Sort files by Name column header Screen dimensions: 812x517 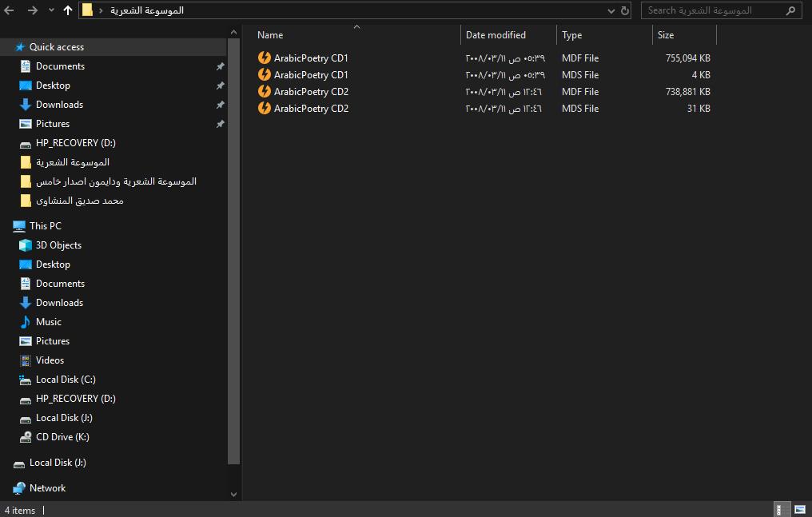click(x=271, y=35)
